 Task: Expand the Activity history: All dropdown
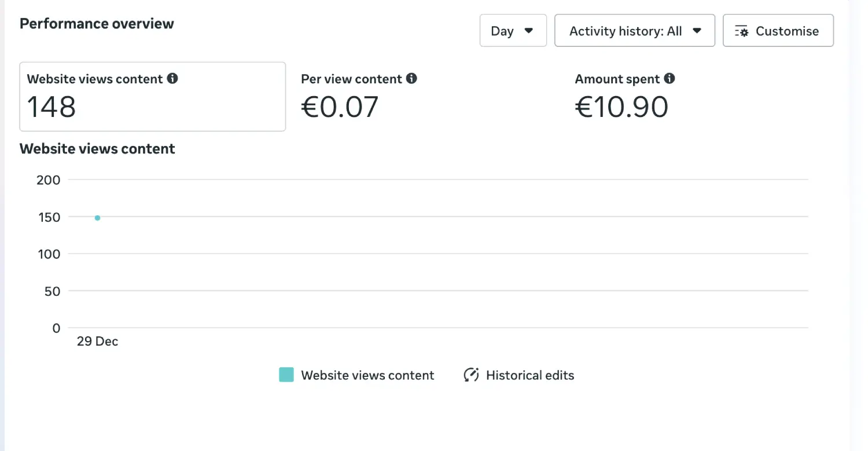pos(634,31)
